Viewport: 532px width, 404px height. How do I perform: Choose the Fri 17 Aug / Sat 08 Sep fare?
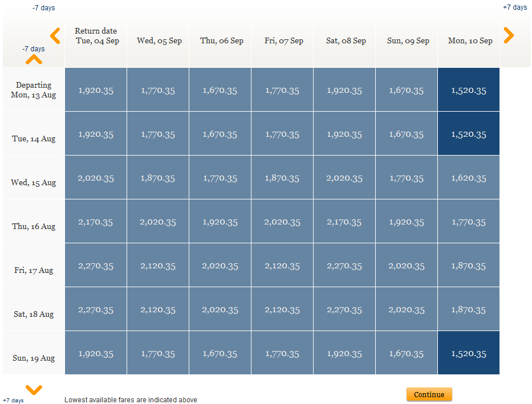click(344, 266)
